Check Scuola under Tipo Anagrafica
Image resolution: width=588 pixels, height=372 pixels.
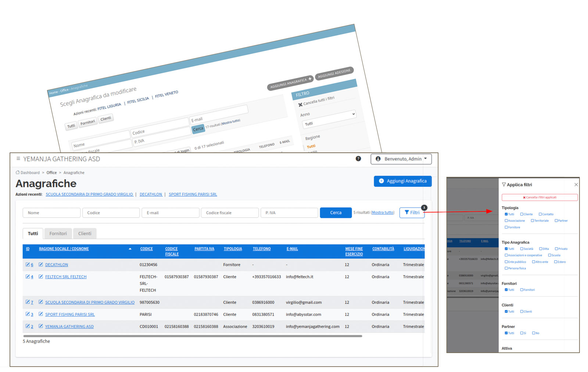click(x=549, y=255)
